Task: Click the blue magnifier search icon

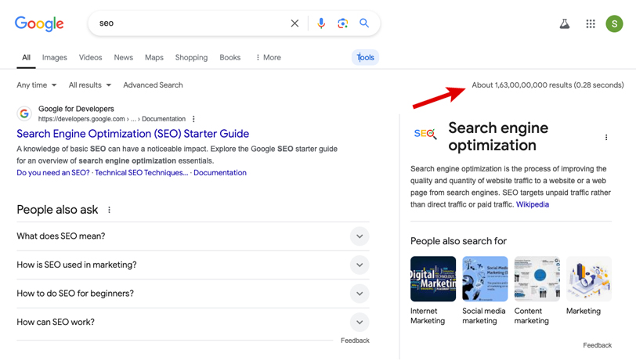Action: (364, 23)
